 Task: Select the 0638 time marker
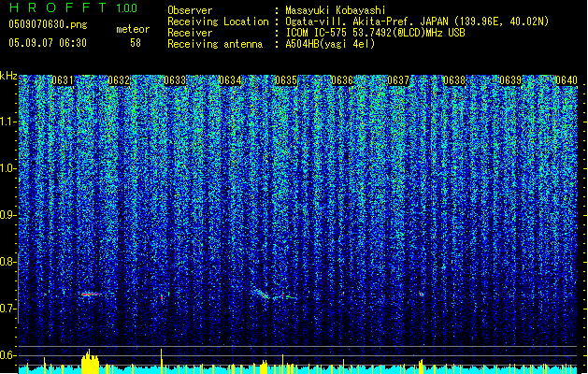[454, 80]
